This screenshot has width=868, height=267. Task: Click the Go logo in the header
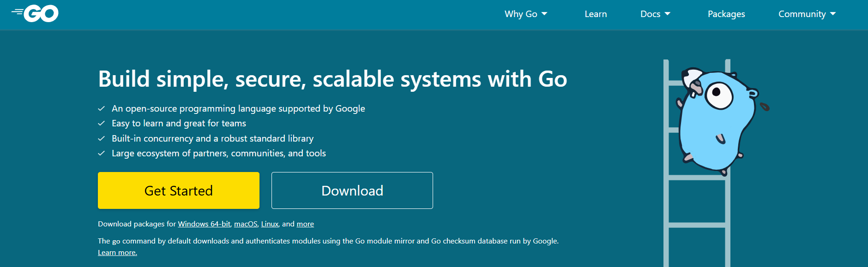point(35,14)
